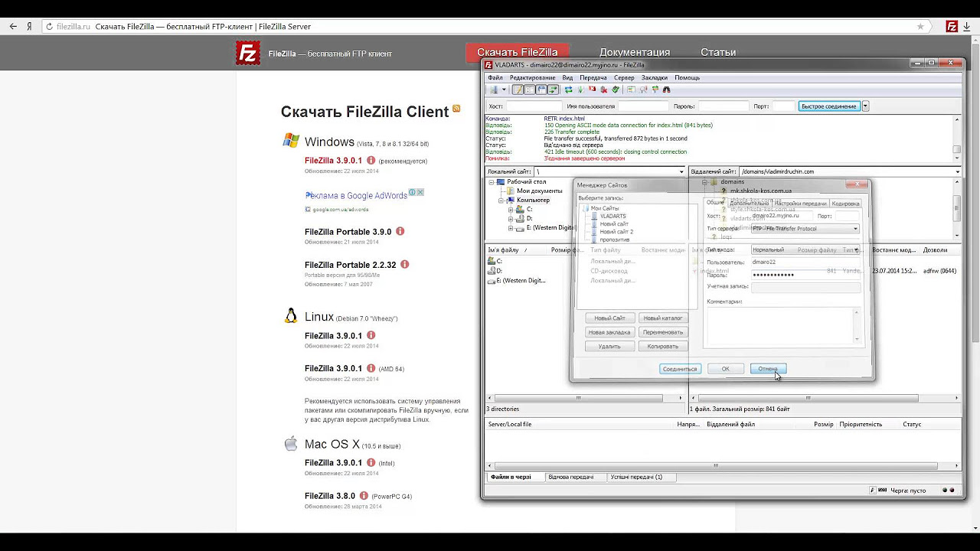Click the message log vertical scrollbar
This screenshot has height=551, width=980.
[x=957, y=139]
